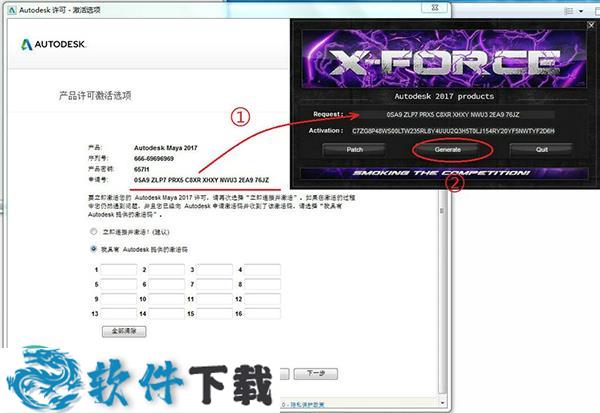Close the Autodesk license dialog

[435, 8]
